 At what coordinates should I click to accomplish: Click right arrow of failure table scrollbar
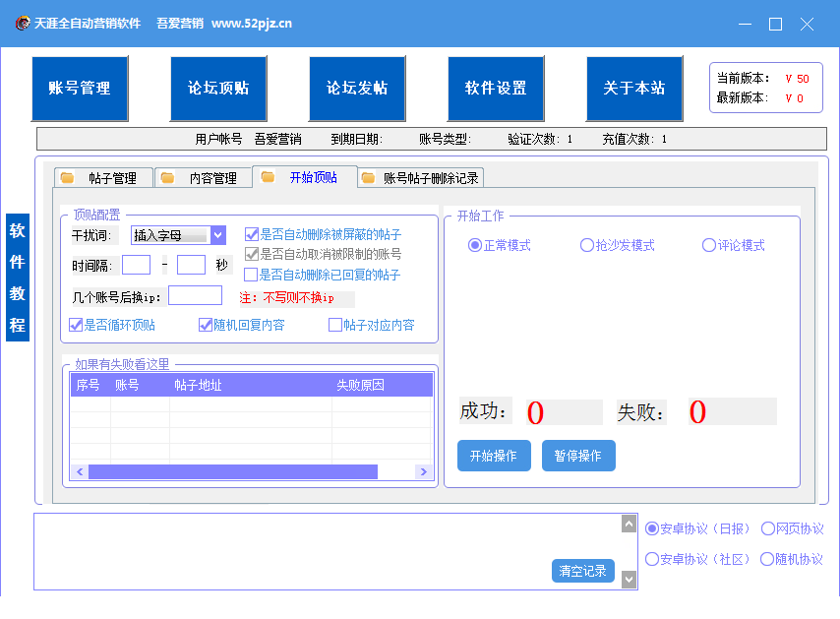pyautogui.click(x=424, y=471)
